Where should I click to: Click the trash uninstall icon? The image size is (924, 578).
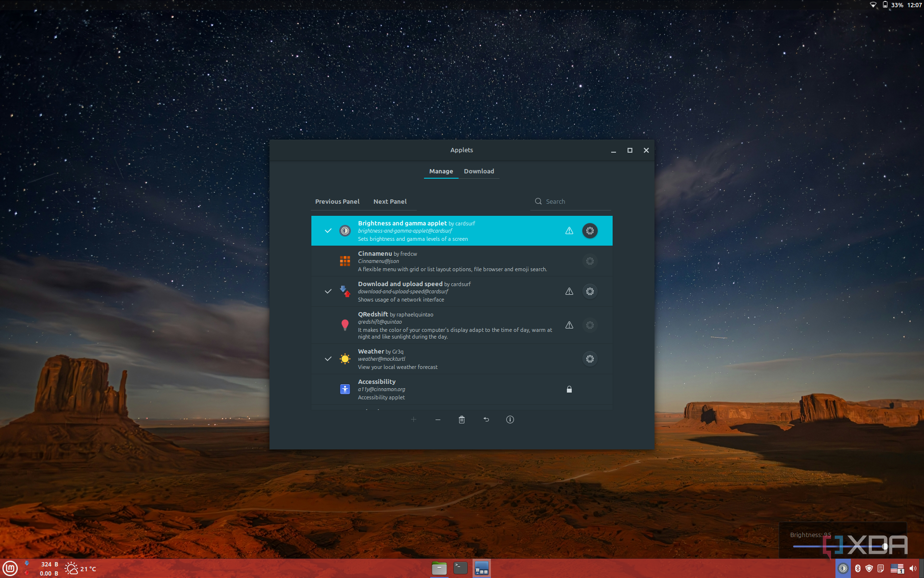tap(462, 420)
